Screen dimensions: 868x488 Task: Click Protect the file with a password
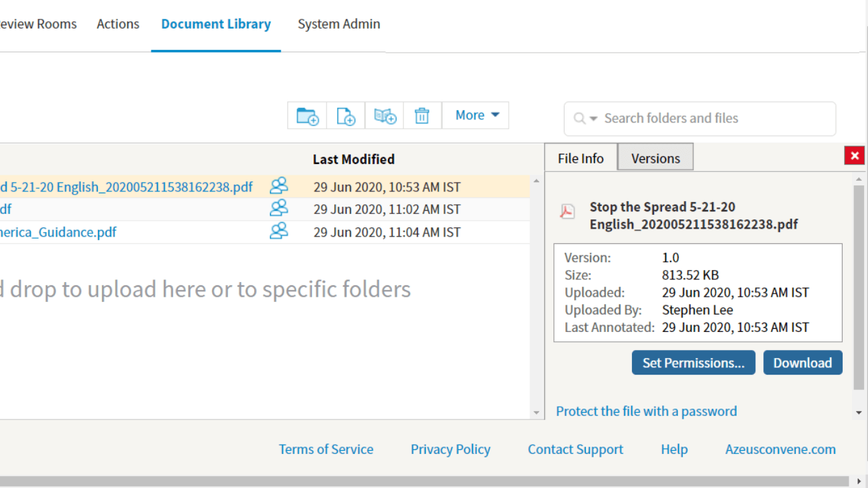click(646, 411)
